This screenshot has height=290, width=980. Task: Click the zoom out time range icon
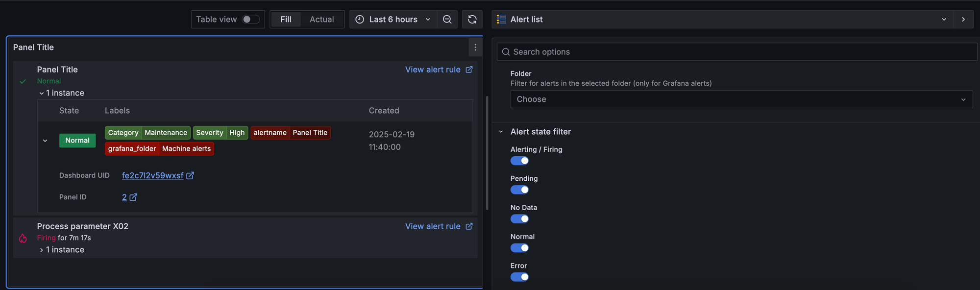click(447, 20)
